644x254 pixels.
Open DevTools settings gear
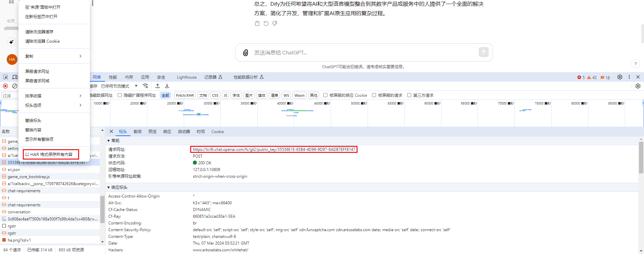coord(620,77)
